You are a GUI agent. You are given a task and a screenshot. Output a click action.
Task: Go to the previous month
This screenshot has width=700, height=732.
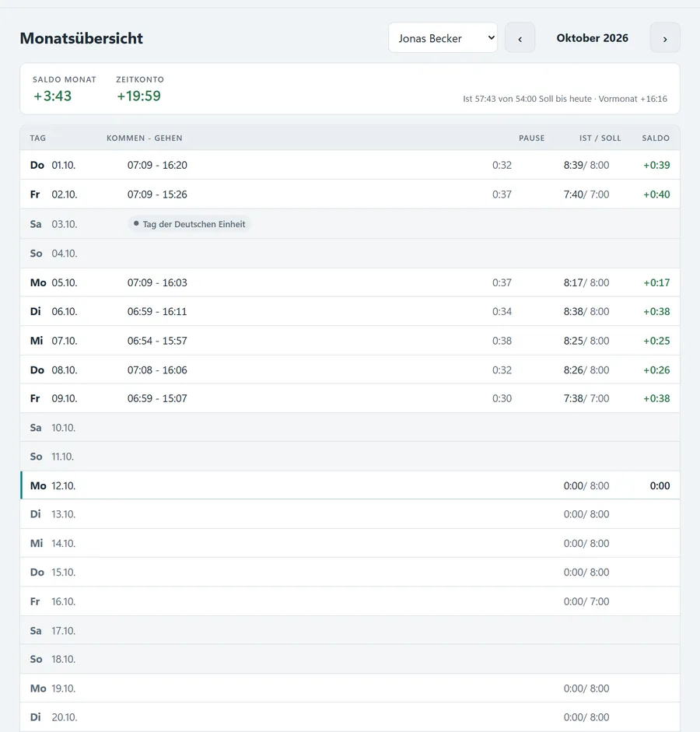coord(520,38)
